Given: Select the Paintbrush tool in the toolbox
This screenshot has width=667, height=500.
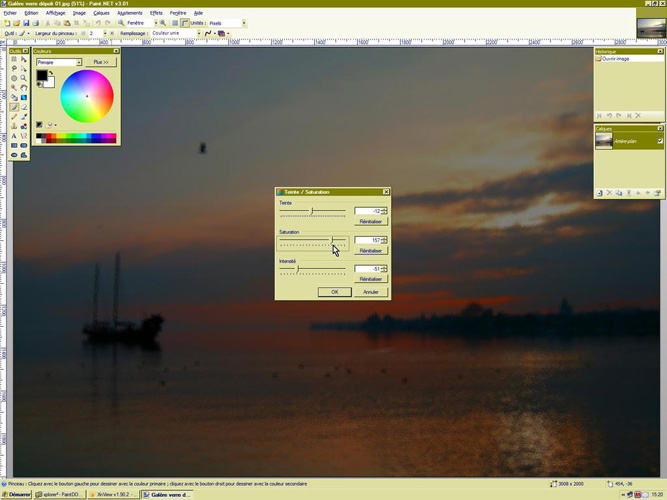Looking at the screenshot, I should [x=14, y=107].
